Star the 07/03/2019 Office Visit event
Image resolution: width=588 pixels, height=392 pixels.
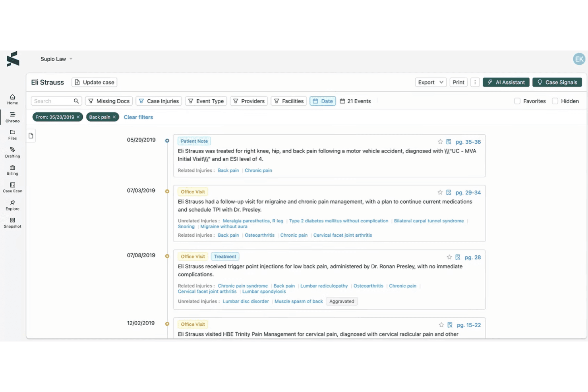coord(440,192)
